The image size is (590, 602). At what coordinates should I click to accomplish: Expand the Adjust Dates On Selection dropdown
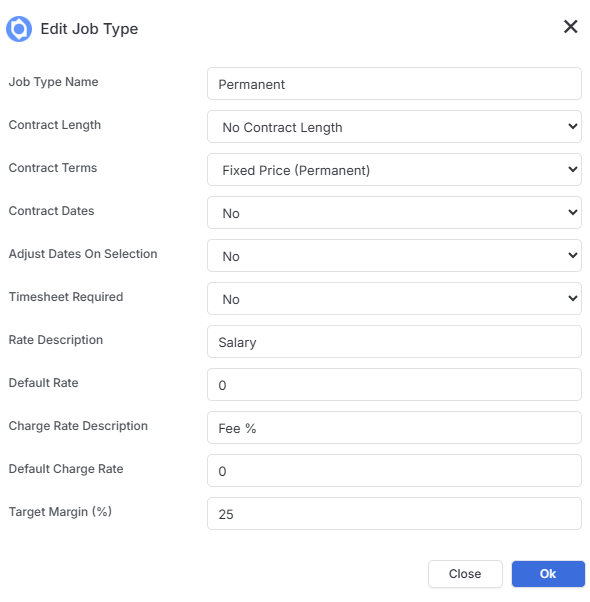tap(394, 256)
